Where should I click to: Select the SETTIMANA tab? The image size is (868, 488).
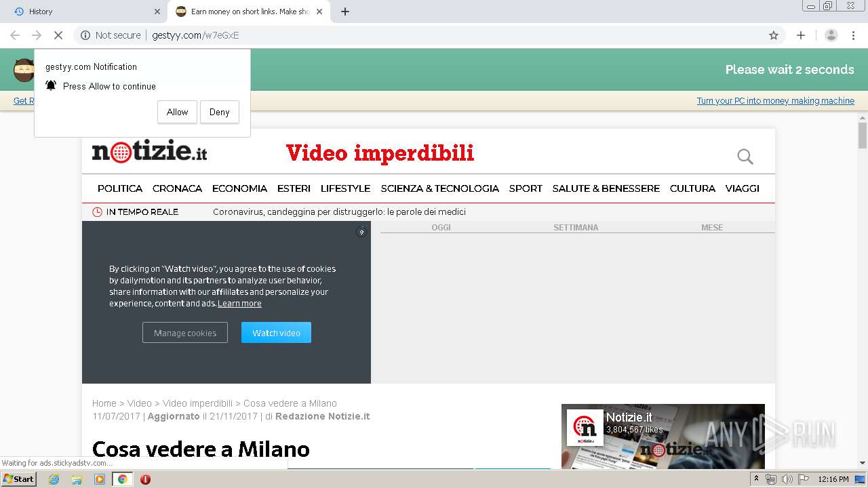point(576,228)
